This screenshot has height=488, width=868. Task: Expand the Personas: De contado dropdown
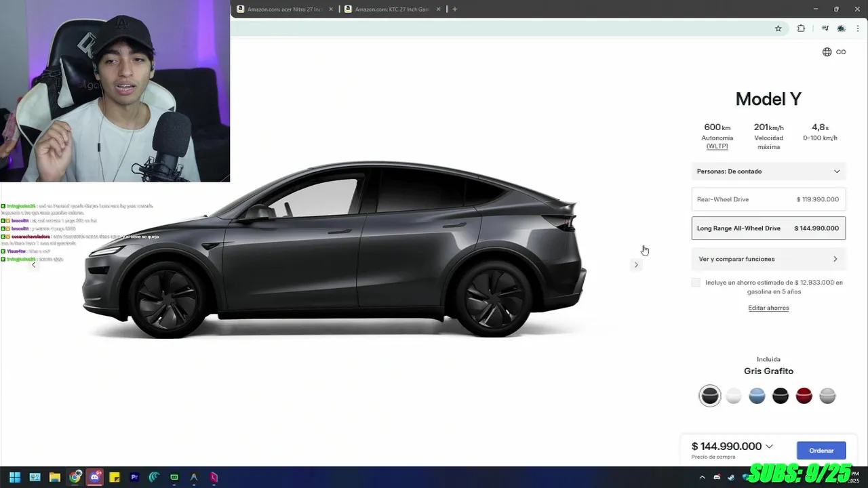pos(768,171)
